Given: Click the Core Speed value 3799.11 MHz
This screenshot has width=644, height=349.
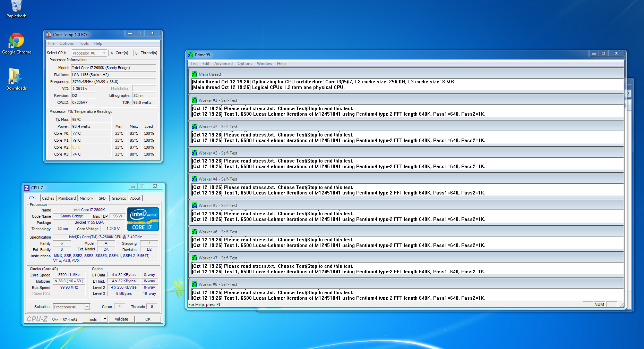Looking at the screenshot, I should 69,275.
